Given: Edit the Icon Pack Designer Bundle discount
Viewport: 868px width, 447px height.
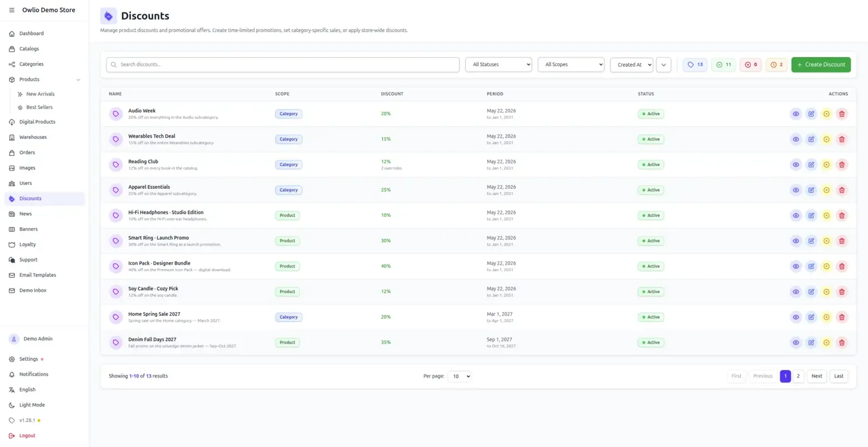Looking at the screenshot, I should [x=811, y=266].
